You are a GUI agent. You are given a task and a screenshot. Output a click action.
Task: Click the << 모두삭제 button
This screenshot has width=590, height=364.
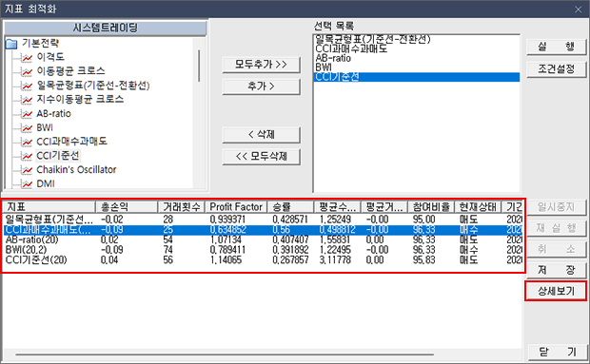(261, 157)
